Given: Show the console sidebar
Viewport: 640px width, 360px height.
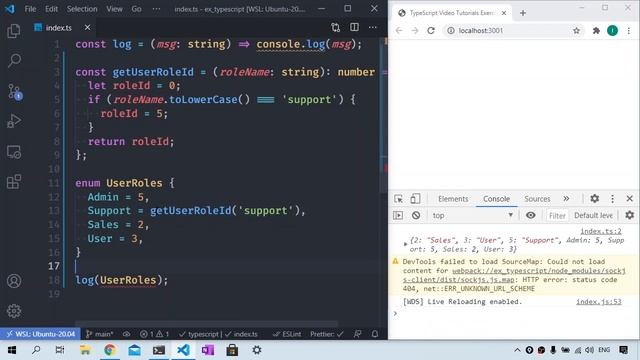Looking at the screenshot, I should [x=398, y=215].
